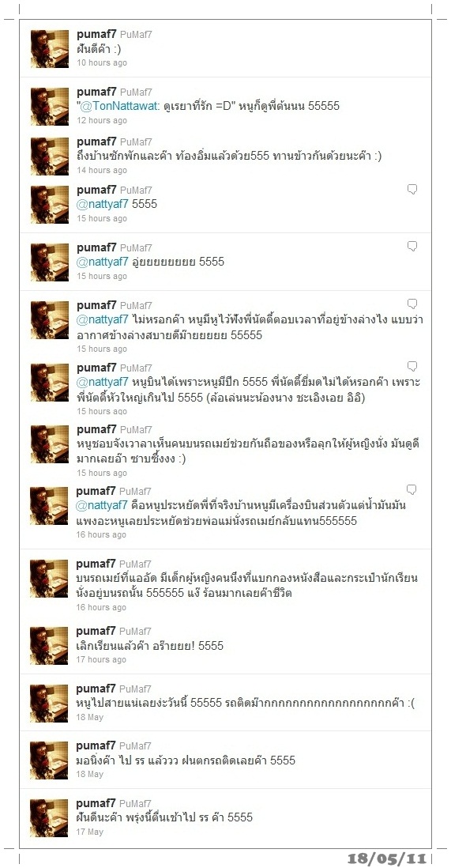Viewport: 451px width, 868px height.
Task: Open conversation icon on 'อู่ยยยยยยยย 5555' tweet
Action: click(412, 247)
